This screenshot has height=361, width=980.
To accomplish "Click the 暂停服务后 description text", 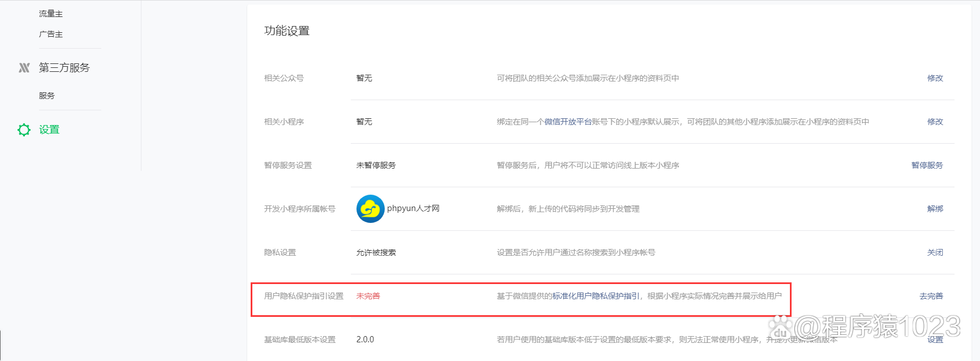I will (588, 165).
